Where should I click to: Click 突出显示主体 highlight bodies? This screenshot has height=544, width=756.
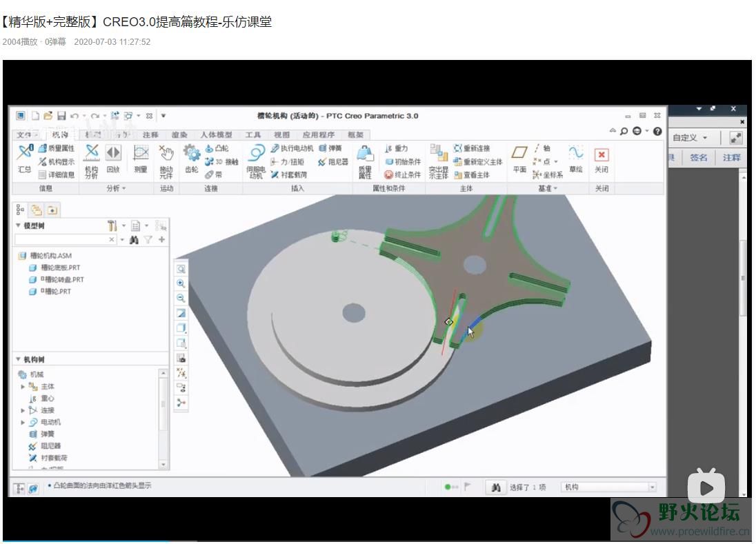(439, 161)
